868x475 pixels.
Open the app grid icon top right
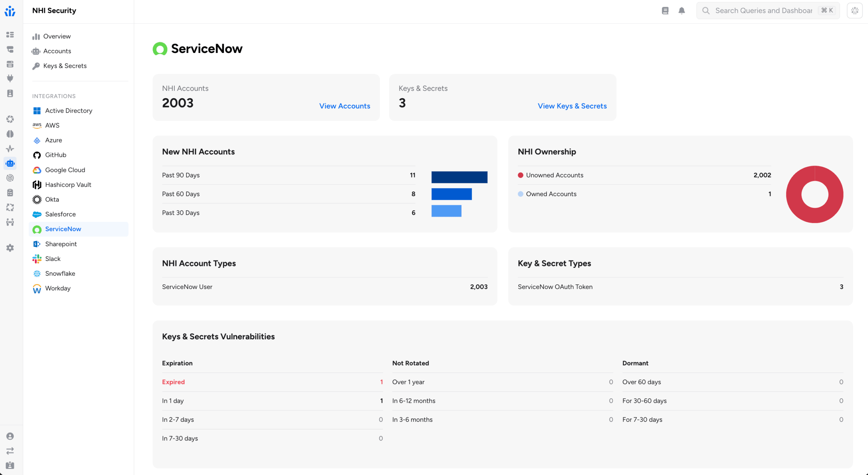(x=854, y=11)
